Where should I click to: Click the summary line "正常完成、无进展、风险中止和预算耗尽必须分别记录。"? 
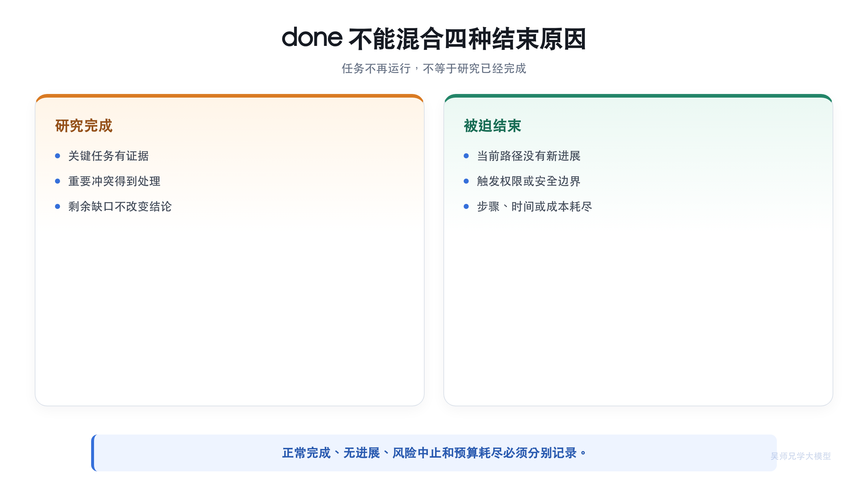pos(434,453)
